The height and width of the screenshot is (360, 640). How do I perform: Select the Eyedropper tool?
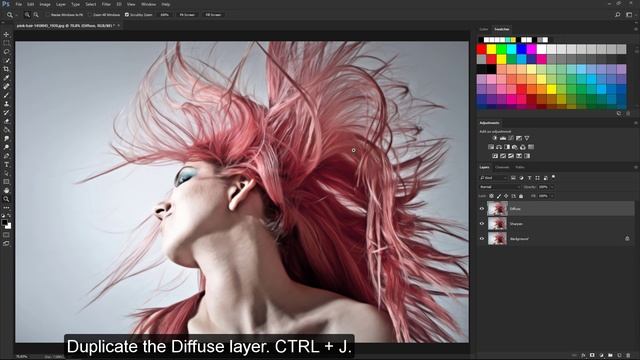click(6, 78)
